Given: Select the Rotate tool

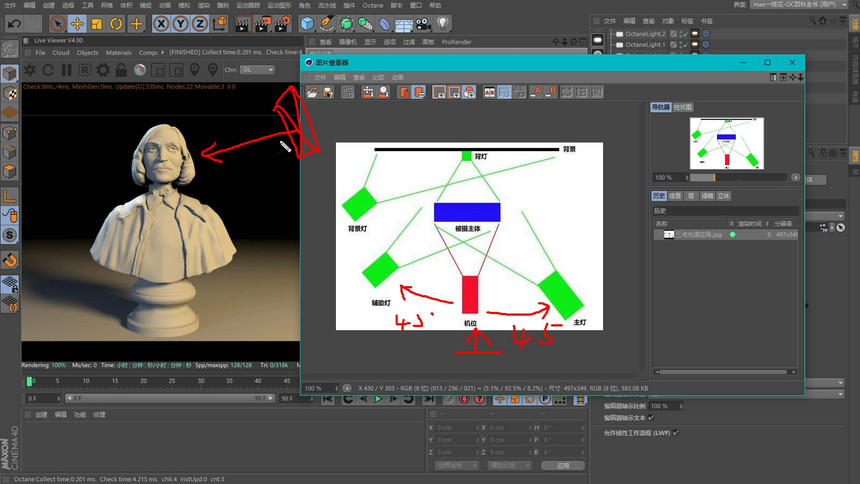Looking at the screenshot, I should (116, 23).
